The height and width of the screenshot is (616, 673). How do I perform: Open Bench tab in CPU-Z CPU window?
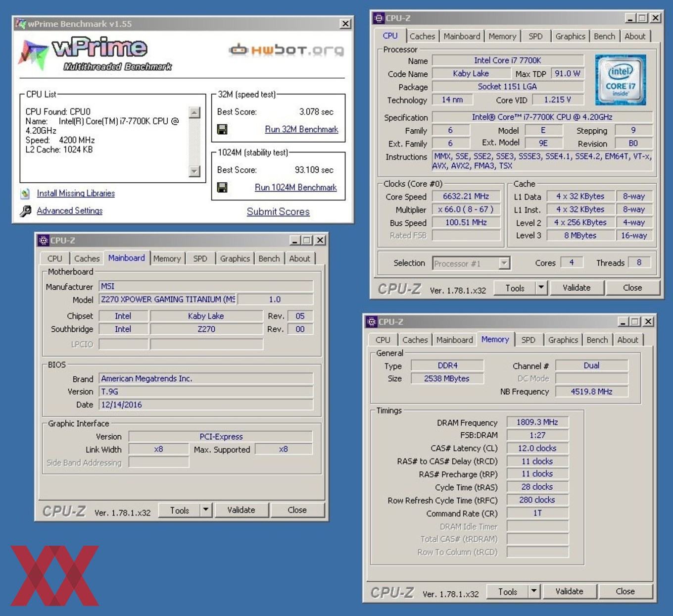(604, 36)
